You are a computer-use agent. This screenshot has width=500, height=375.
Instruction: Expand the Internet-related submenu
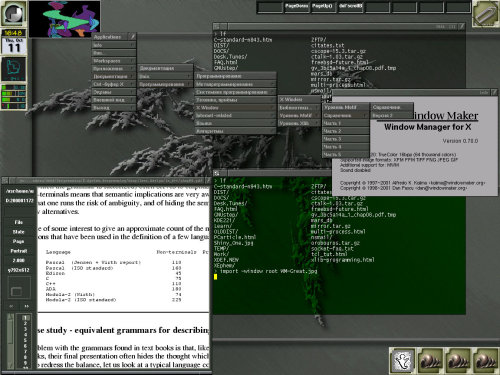coord(235,115)
